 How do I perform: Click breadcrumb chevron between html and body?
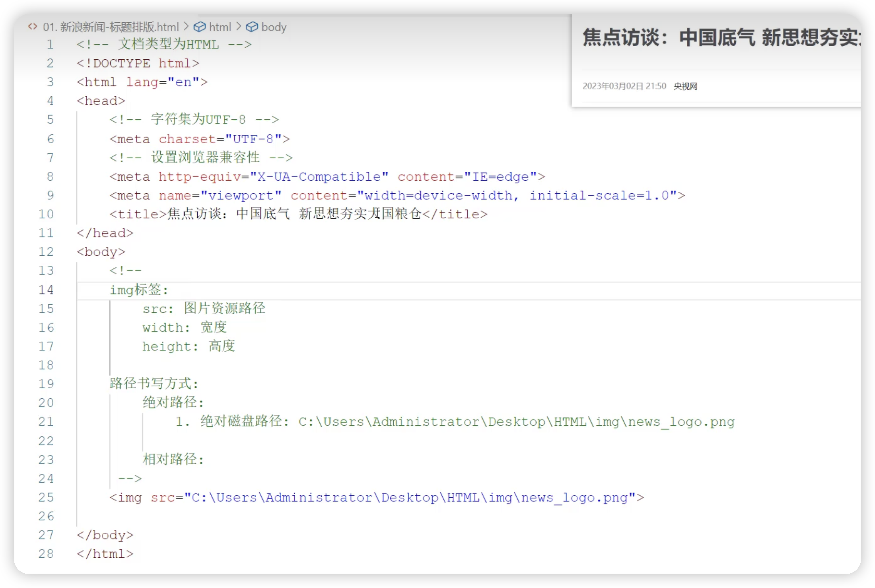[239, 27]
